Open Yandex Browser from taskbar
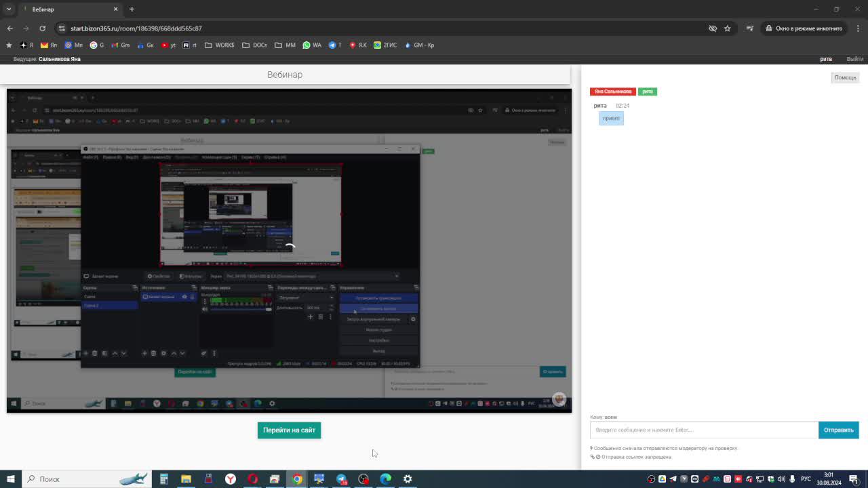The image size is (868, 488). tap(231, 479)
